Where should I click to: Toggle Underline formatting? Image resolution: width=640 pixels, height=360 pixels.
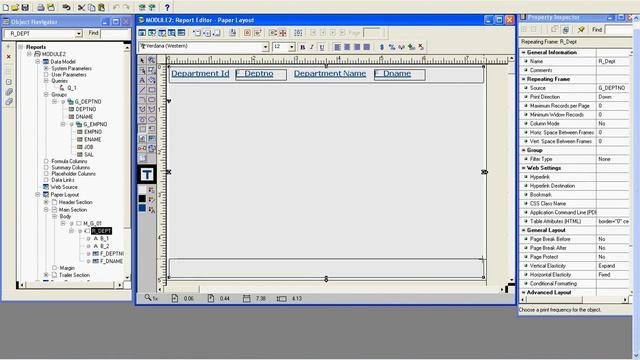(322, 47)
